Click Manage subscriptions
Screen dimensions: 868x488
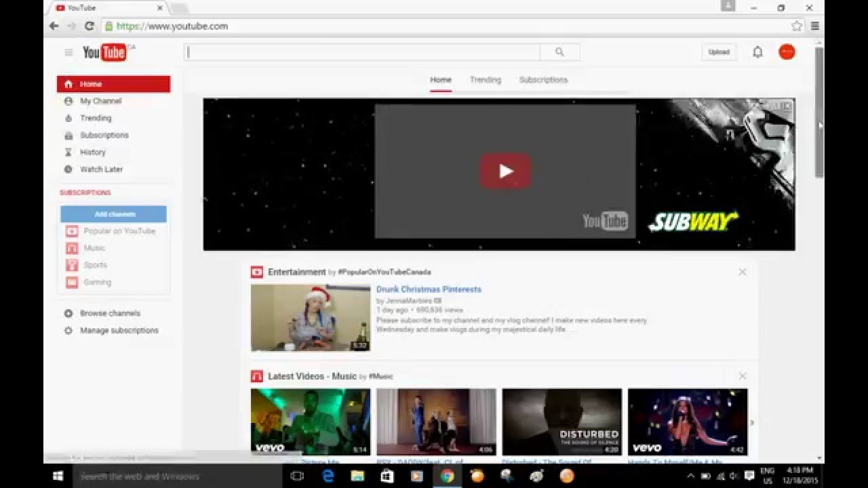(119, 330)
